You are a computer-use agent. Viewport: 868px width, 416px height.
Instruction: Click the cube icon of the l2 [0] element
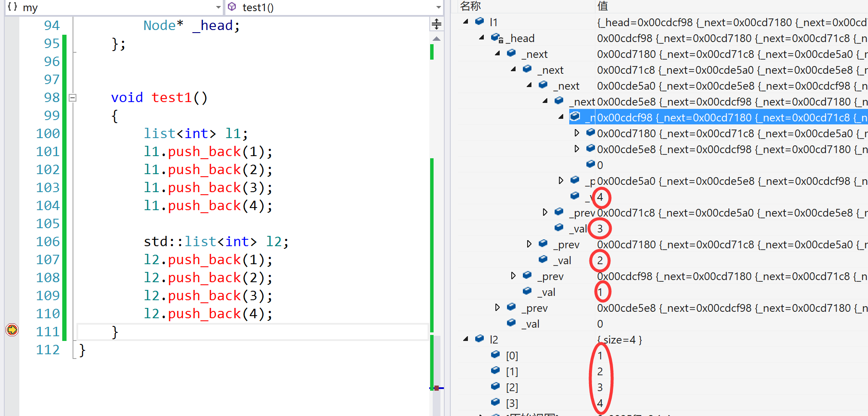click(496, 355)
